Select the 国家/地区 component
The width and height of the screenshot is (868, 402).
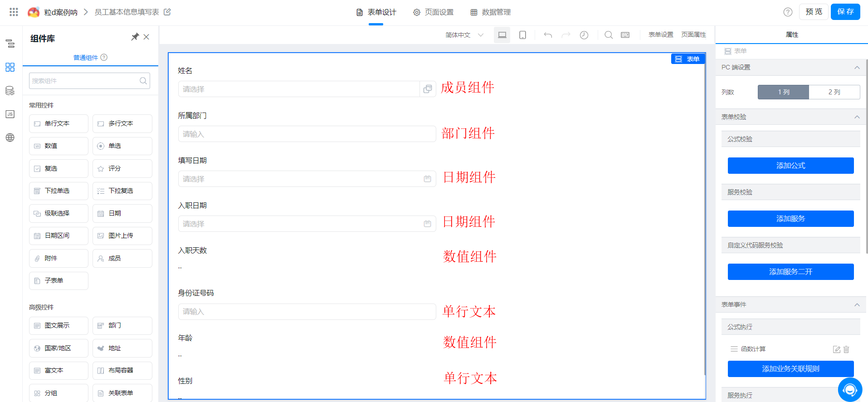59,348
